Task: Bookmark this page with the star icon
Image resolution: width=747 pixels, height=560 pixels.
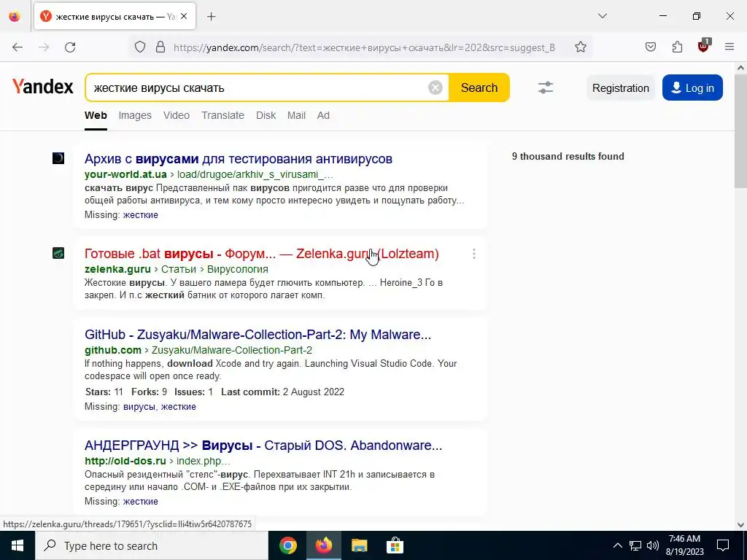Action: [580, 47]
